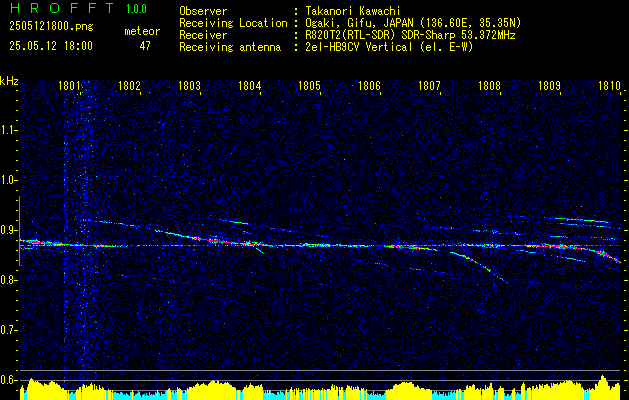
Task: Select filename 2505121800.png
Action: (x=51, y=27)
